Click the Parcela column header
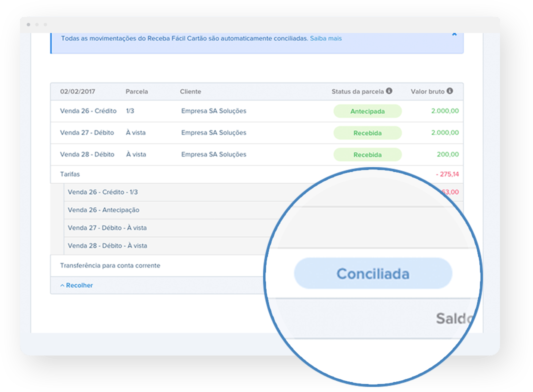The image size is (533, 392). point(136,91)
